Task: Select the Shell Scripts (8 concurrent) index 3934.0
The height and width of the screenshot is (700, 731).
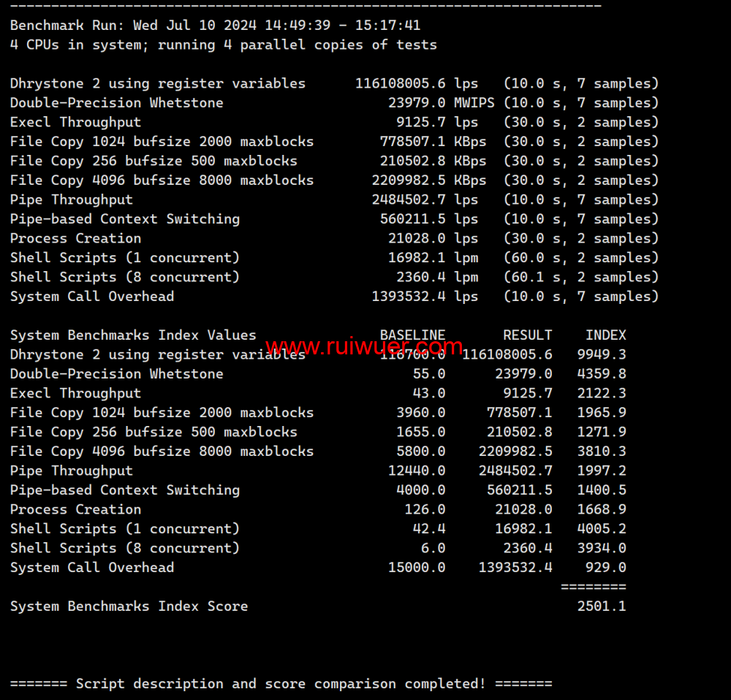Action: coord(601,548)
